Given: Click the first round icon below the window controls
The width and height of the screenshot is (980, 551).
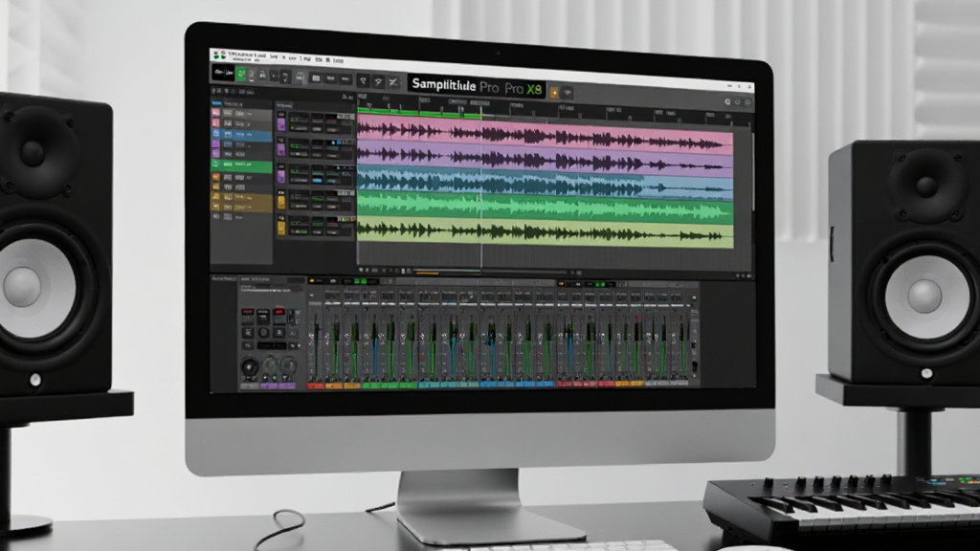Looking at the screenshot, I should click(x=727, y=101).
